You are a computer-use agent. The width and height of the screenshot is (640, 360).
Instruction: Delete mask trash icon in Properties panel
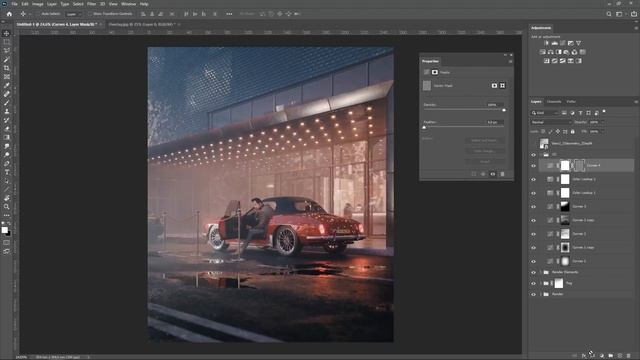coord(502,174)
